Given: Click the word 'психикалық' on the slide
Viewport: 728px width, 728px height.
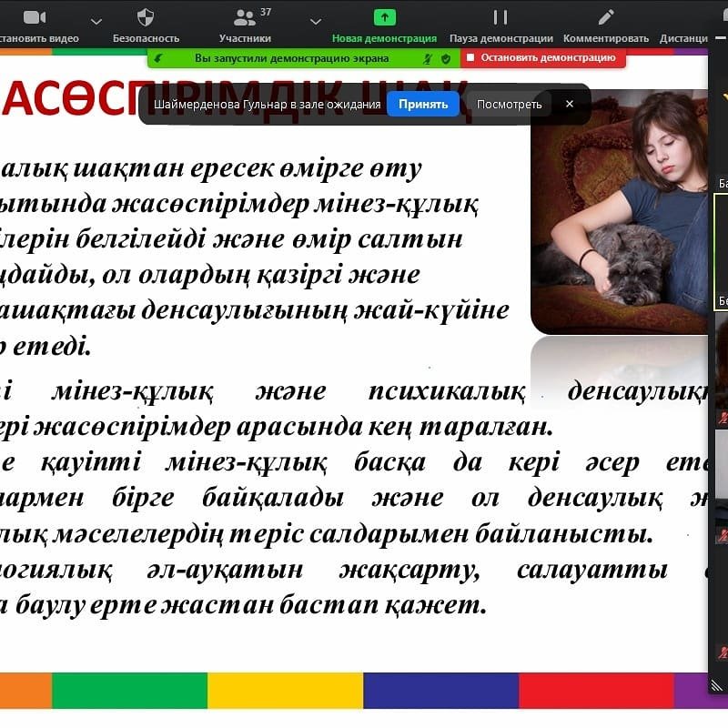Looking at the screenshot, I should click(x=447, y=391).
